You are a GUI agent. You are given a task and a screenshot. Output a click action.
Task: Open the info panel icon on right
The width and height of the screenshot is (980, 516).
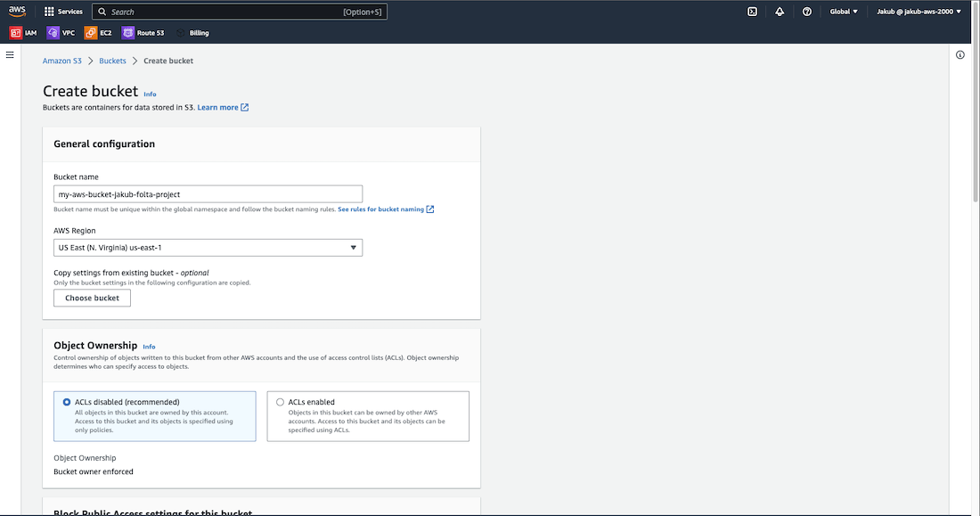pyautogui.click(x=960, y=55)
